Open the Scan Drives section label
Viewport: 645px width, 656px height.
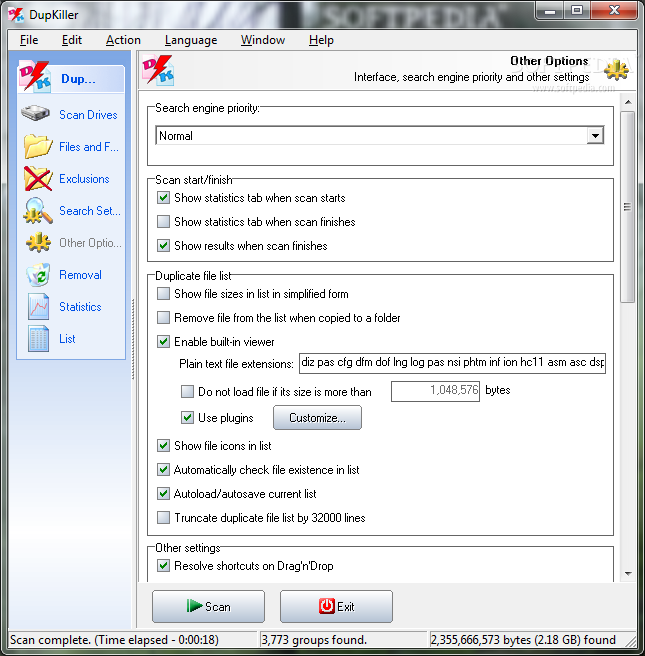click(x=88, y=115)
